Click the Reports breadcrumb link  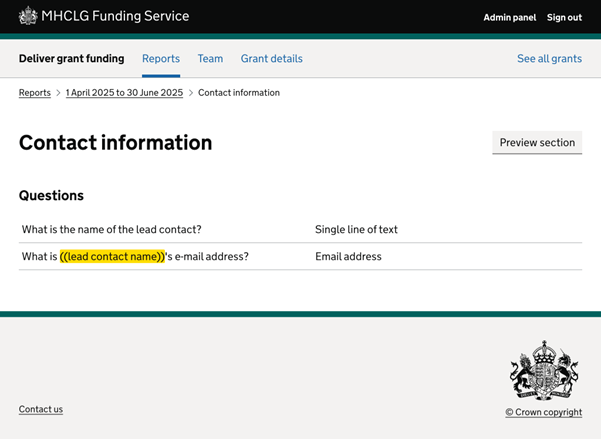pos(34,92)
